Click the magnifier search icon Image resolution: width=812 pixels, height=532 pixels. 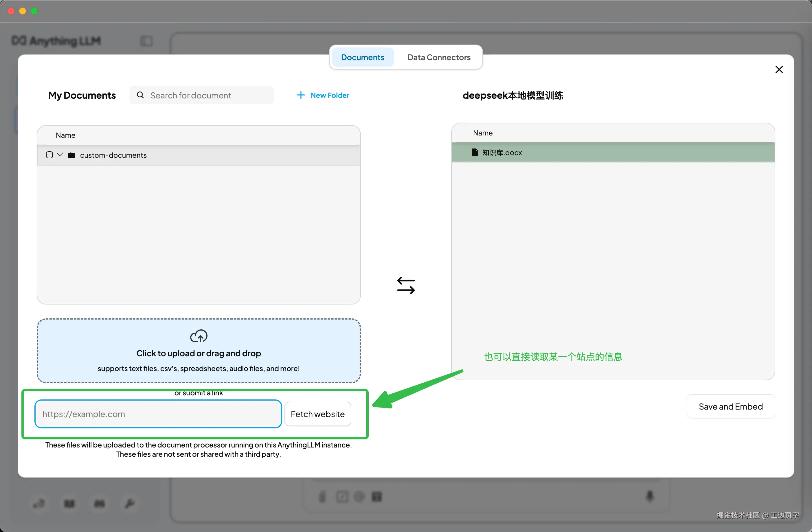(x=140, y=95)
